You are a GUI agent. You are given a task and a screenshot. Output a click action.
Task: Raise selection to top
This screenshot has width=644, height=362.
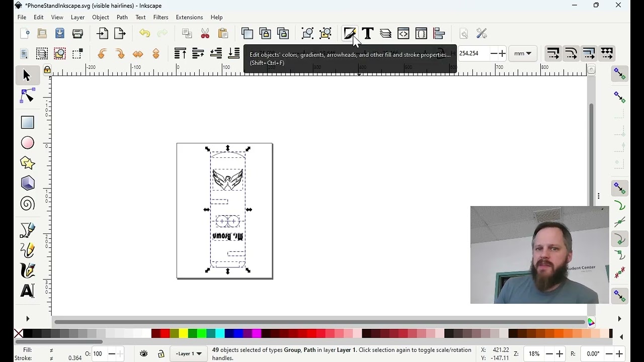(180, 53)
